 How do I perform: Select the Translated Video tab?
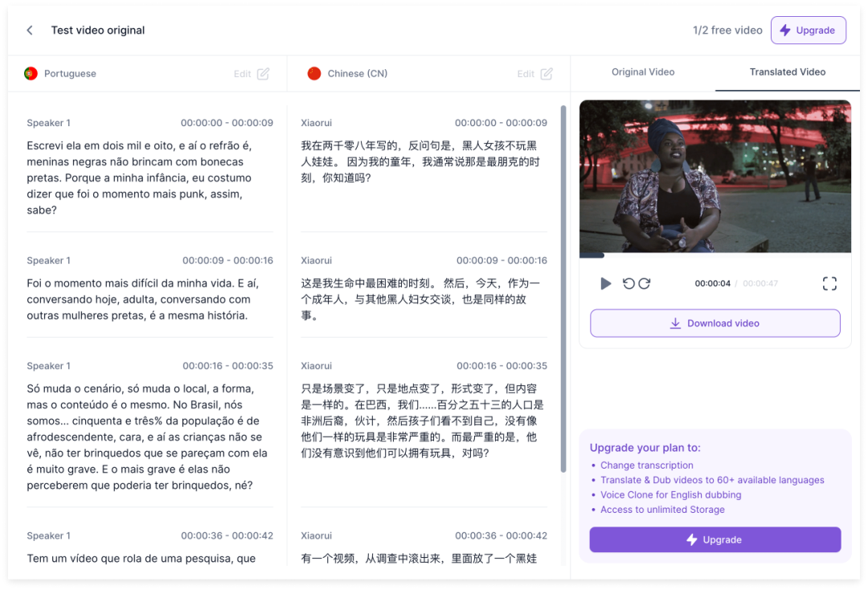click(787, 72)
